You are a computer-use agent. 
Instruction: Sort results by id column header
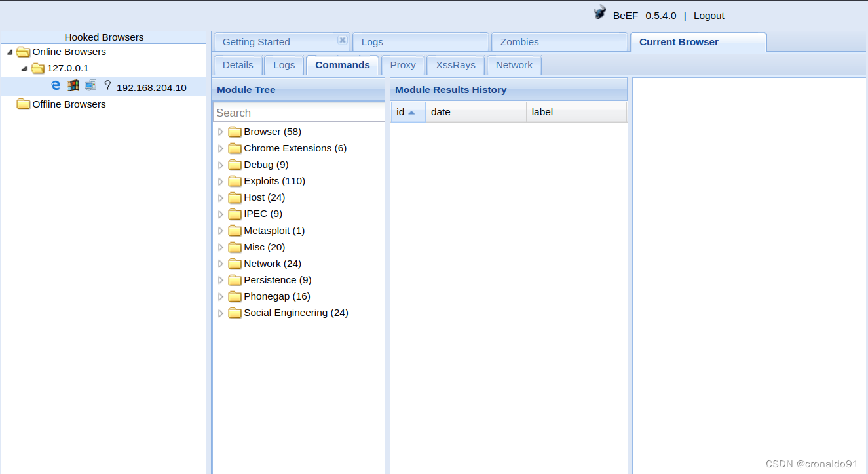pos(408,112)
